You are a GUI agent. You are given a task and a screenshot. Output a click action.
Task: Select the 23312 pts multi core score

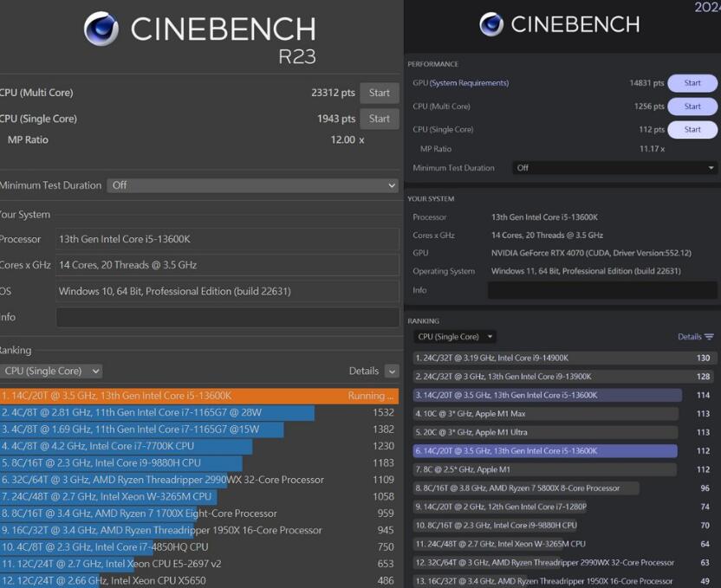333,93
